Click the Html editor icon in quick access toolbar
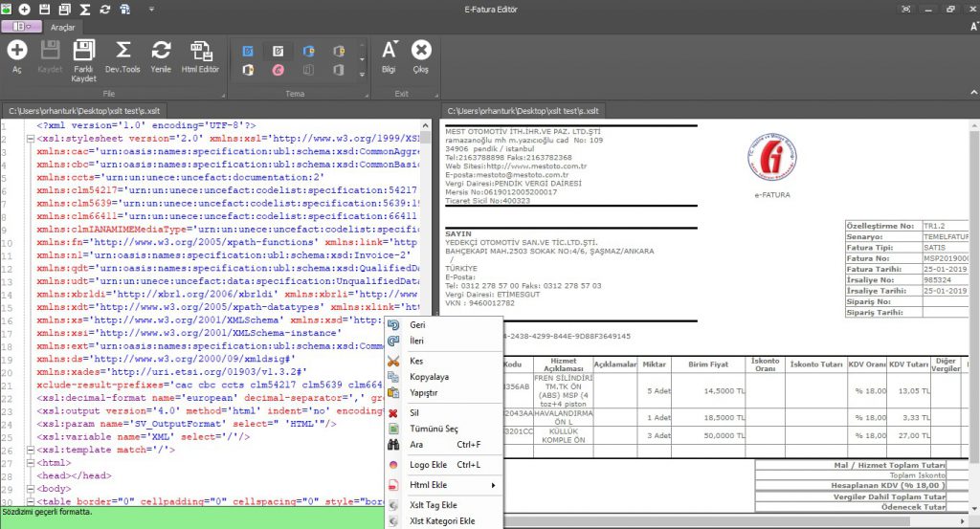The width and height of the screenshot is (980, 529). tap(125, 10)
